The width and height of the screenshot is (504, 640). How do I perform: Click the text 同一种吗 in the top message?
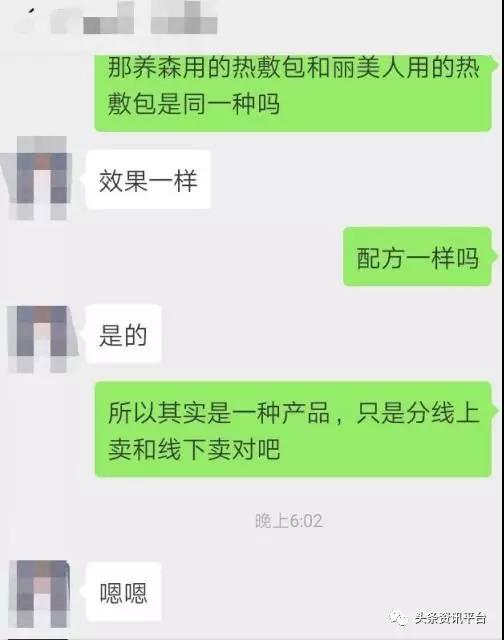[x=231, y=104]
